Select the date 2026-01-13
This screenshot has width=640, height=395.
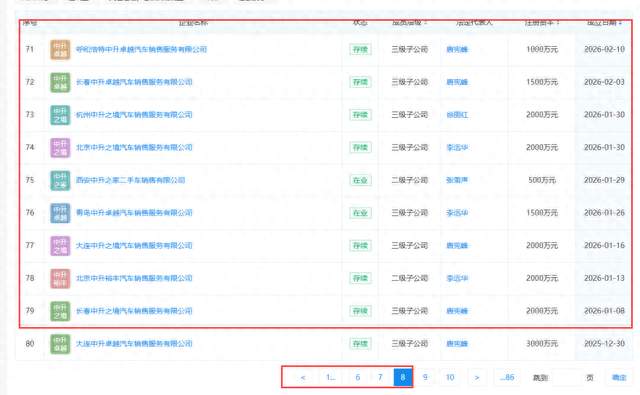click(x=604, y=278)
